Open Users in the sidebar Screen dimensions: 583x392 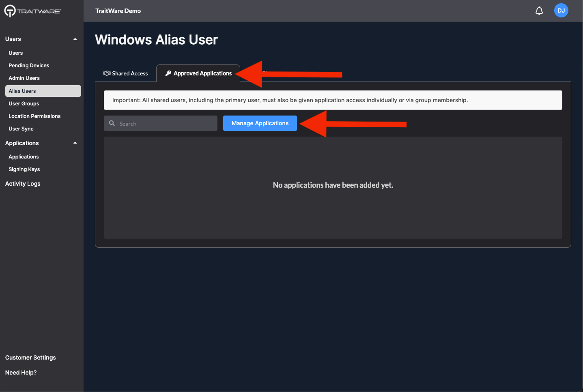click(x=16, y=53)
